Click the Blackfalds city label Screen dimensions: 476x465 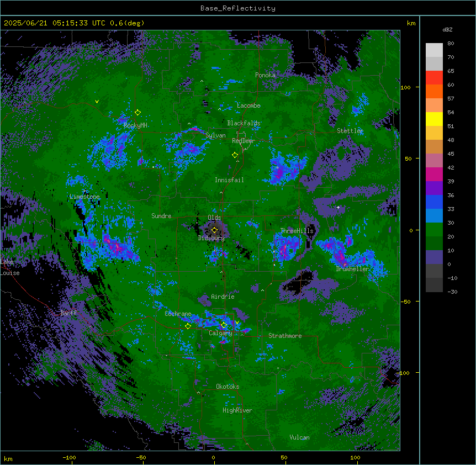tap(244, 123)
